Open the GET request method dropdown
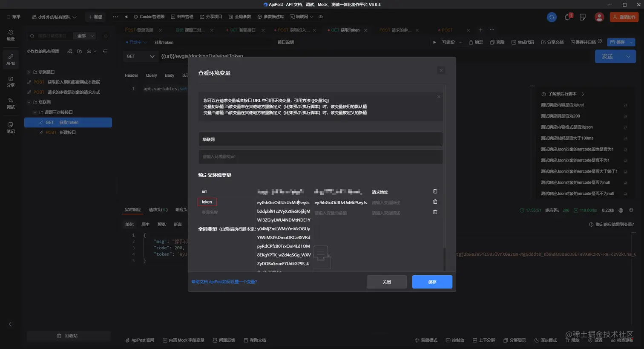 [141, 56]
